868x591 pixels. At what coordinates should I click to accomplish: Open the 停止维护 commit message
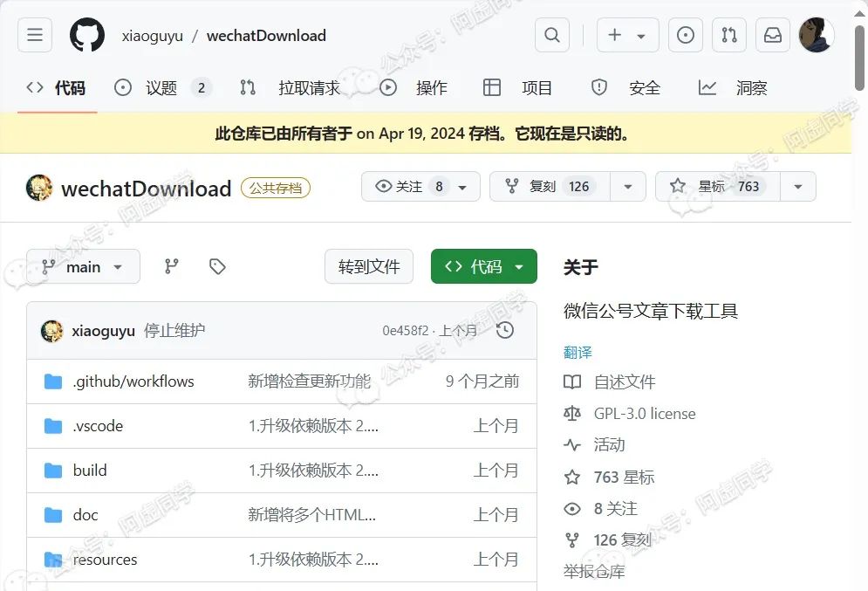click(174, 331)
